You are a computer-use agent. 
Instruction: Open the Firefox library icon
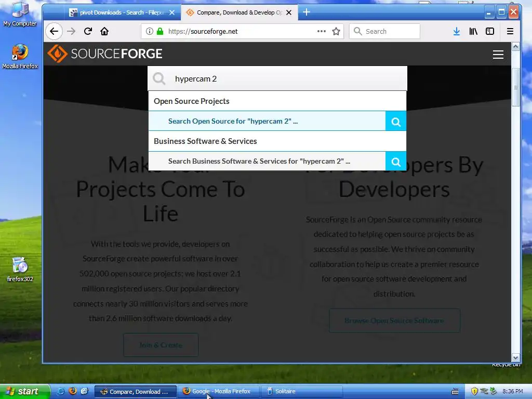coord(473,32)
